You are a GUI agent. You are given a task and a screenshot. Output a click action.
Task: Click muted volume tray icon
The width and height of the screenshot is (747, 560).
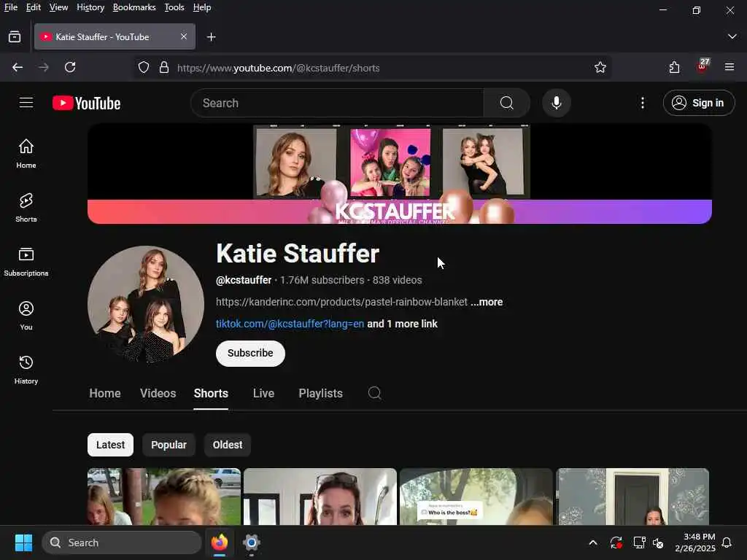pyautogui.click(x=659, y=542)
